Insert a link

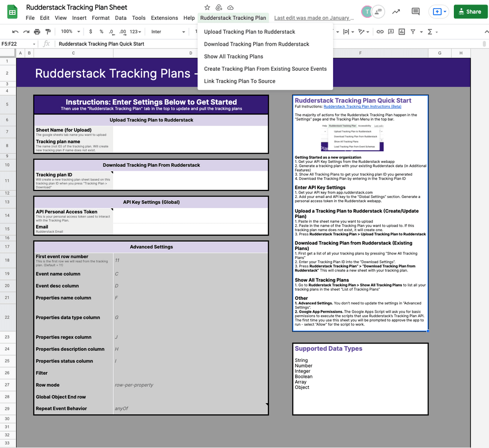[380, 32]
